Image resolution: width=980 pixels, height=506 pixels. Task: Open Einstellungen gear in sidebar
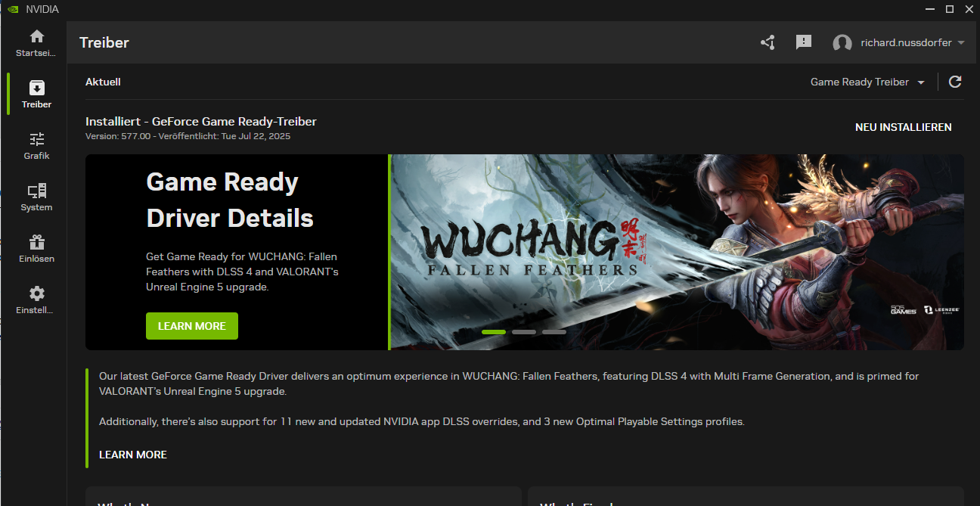point(36,300)
